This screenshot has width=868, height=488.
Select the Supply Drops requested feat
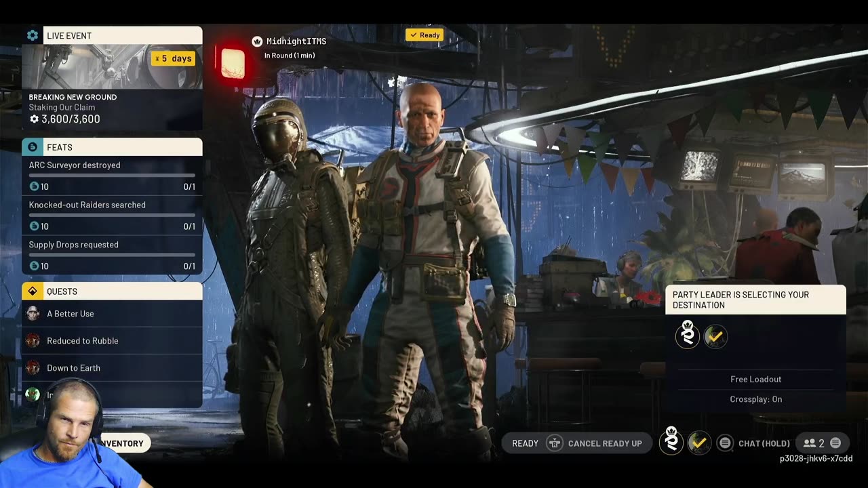click(x=112, y=255)
